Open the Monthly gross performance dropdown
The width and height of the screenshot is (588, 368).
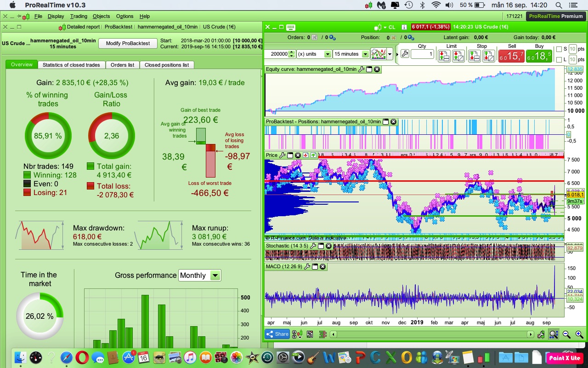tap(215, 276)
